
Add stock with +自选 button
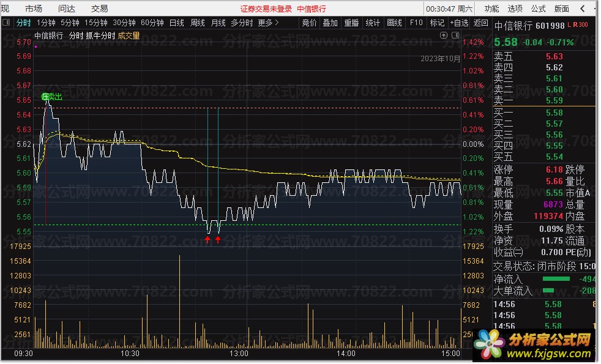(x=459, y=23)
